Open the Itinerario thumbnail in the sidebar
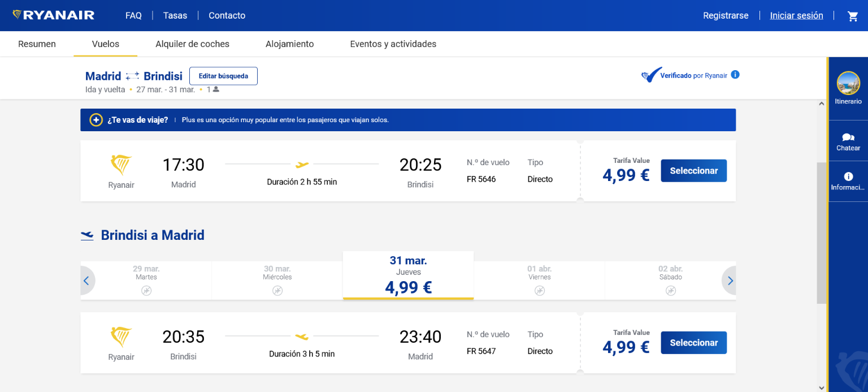The width and height of the screenshot is (868, 392). click(848, 83)
